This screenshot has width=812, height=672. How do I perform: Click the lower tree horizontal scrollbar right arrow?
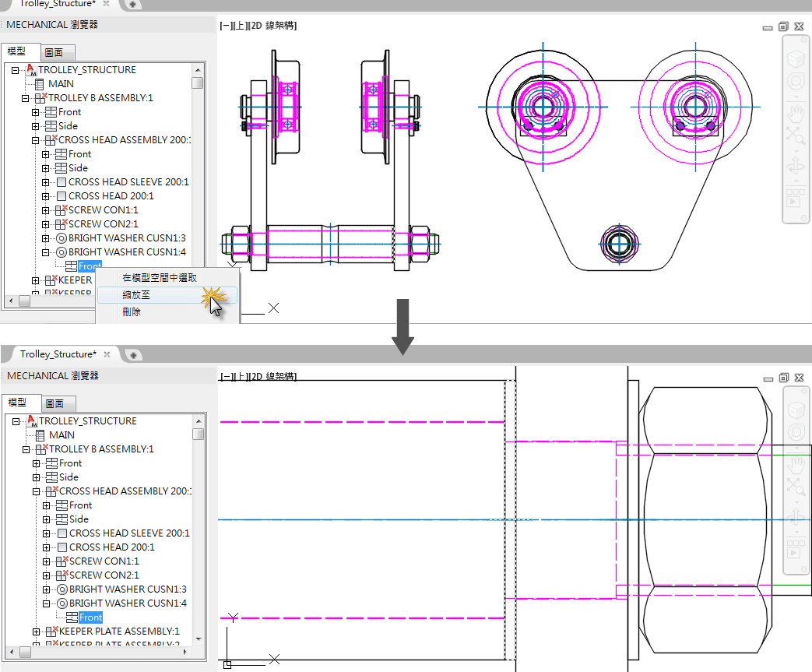(185, 653)
